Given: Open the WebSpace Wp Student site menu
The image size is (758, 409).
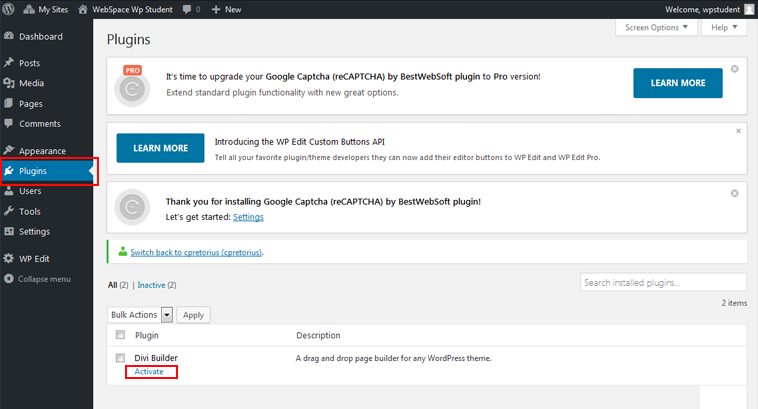Looking at the screenshot, I should pos(125,9).
